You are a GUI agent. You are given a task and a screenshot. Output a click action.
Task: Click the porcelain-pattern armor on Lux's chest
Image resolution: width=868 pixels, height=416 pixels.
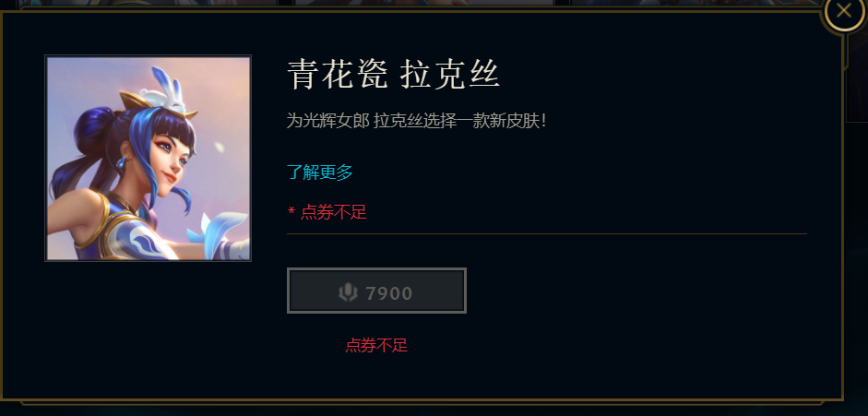pos(137,235)
